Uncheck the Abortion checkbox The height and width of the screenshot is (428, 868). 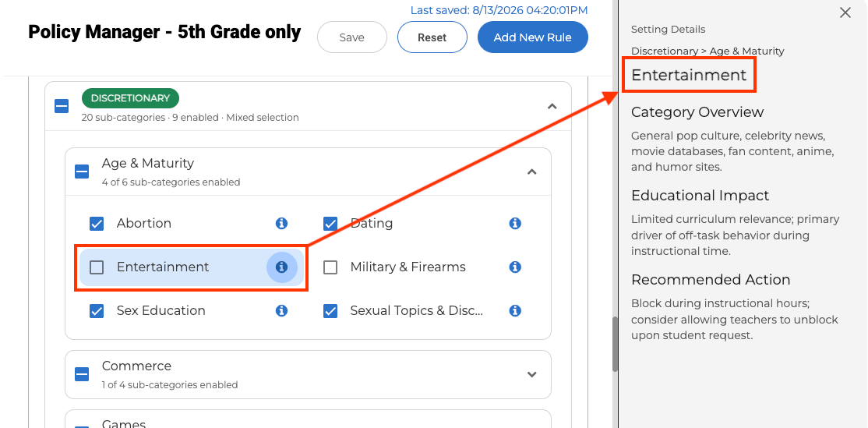click(x=97, y=224)
